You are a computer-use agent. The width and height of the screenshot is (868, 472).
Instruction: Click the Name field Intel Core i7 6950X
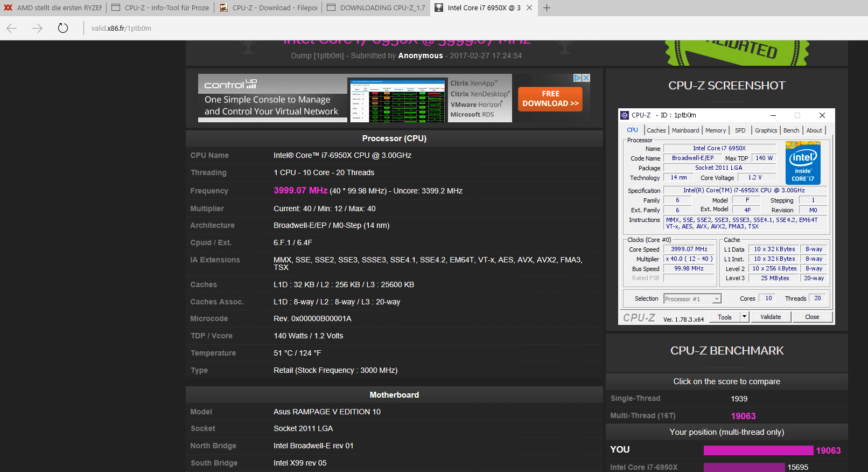tap(719, 148)
